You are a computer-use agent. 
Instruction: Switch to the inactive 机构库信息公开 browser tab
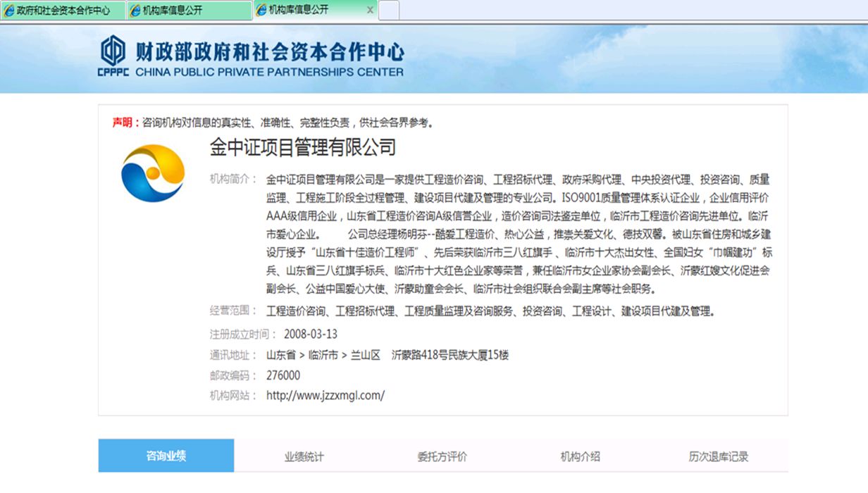point(189,11)
